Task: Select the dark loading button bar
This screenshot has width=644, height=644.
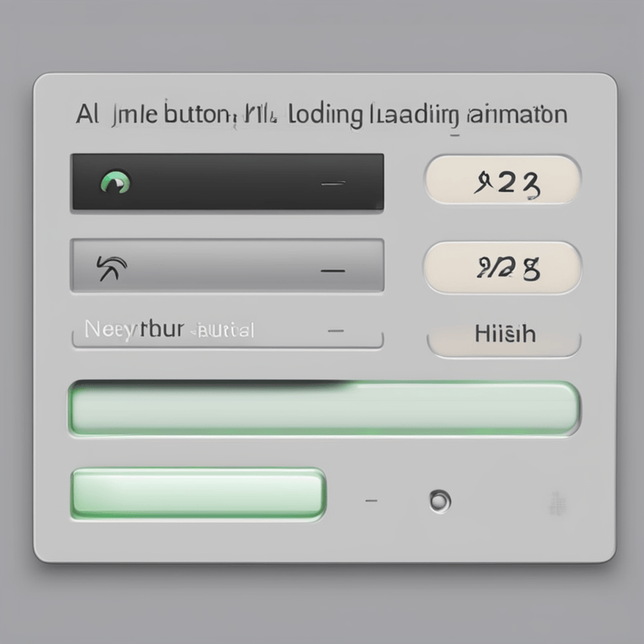Action: (227, 182)
